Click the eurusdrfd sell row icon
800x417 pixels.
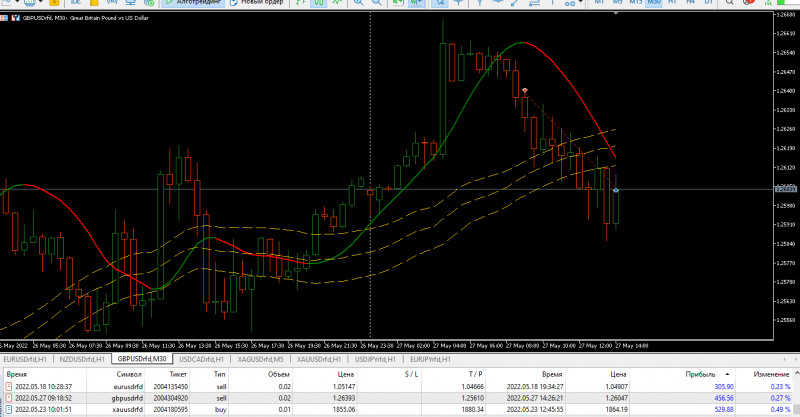(x=9, y=387)
